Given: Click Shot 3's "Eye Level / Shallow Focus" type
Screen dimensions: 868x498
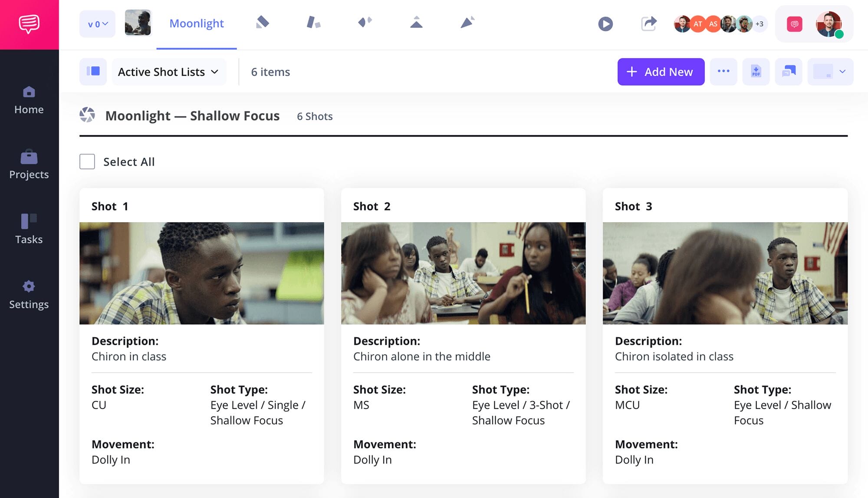Looking at the screenshot, I should (x=783, y=413).
